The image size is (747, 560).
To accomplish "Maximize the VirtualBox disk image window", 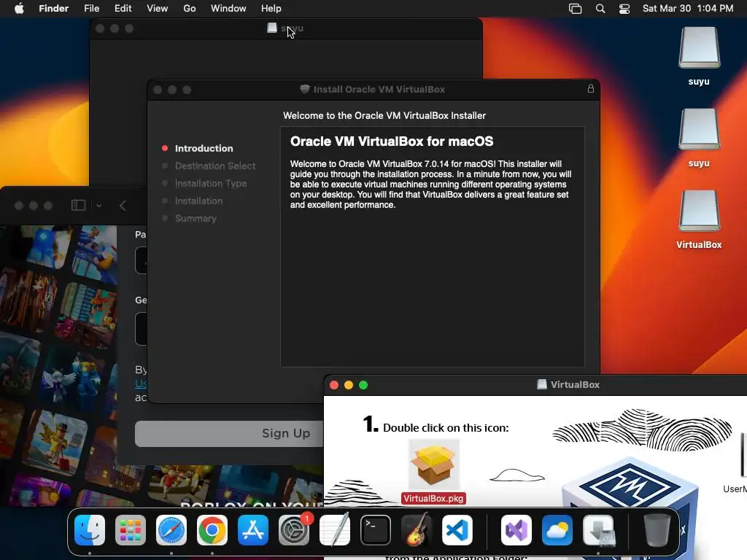I will pyautogui.click(x=363, y=385).
